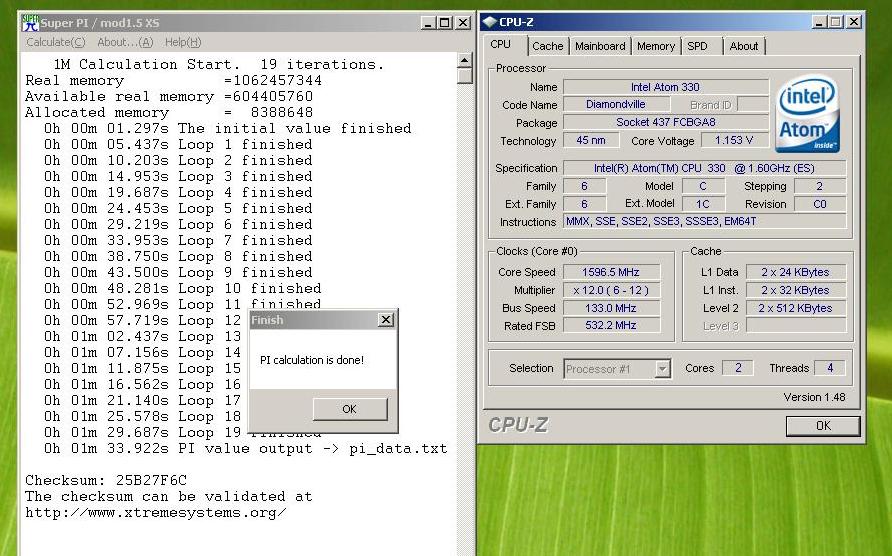The image size is (892, 556).
Task: Click the Specification field in CPU-Z
Action: pyautogui.click(x=704, y=168)
